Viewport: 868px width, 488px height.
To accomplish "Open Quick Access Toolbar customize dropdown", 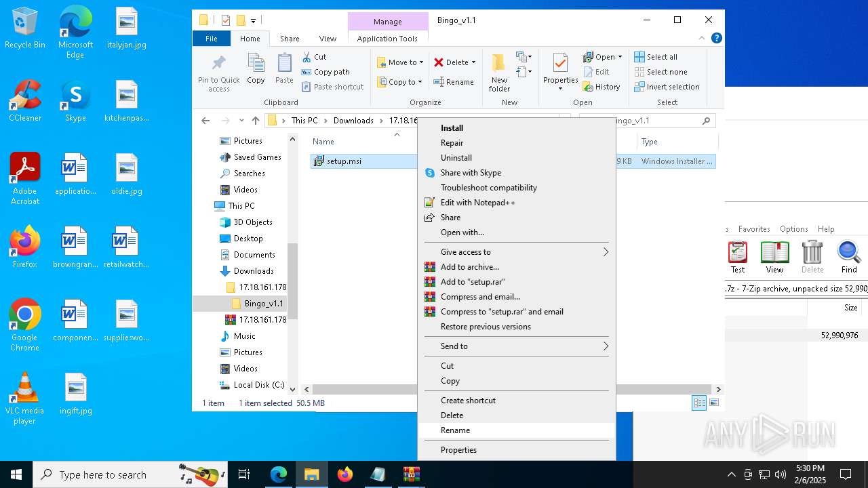I will pos(253,20).
